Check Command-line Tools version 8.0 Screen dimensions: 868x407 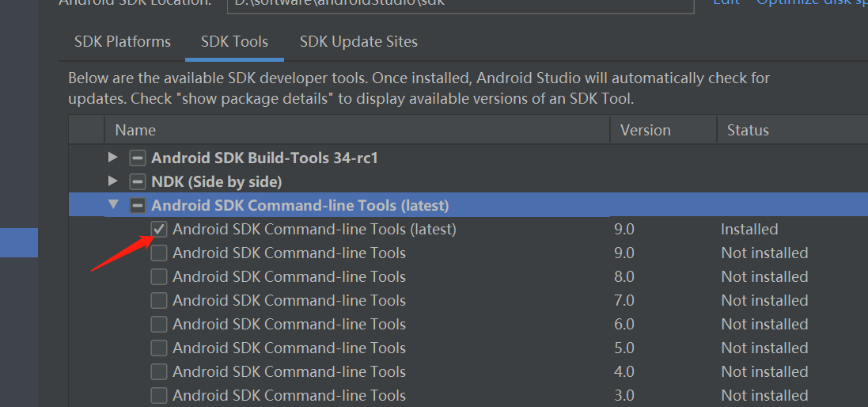tap(159, 277)
